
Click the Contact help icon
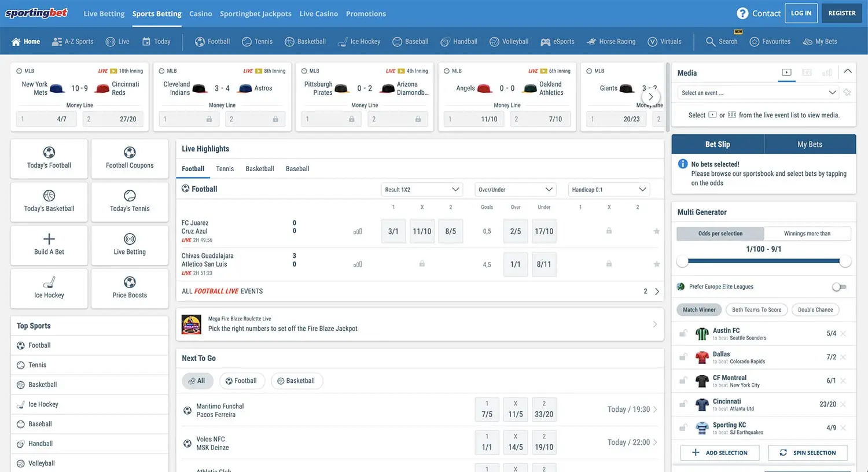(x=742, y=13)
